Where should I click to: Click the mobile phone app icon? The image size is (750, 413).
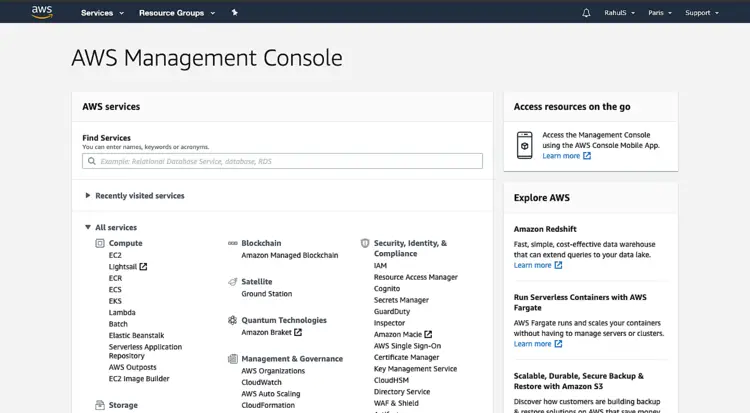(524, 145)
